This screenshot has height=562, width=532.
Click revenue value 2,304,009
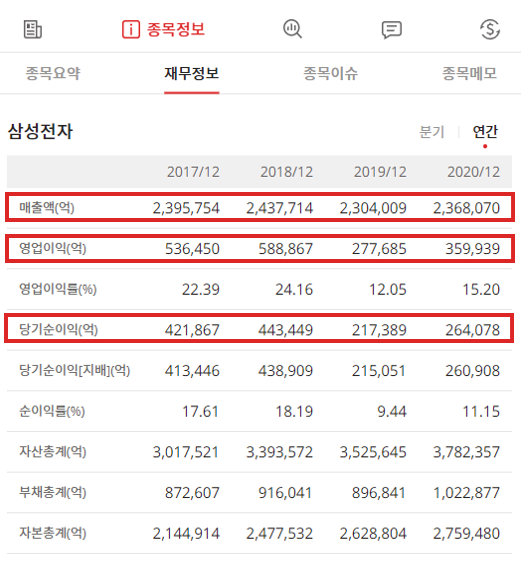coord(373,208)
